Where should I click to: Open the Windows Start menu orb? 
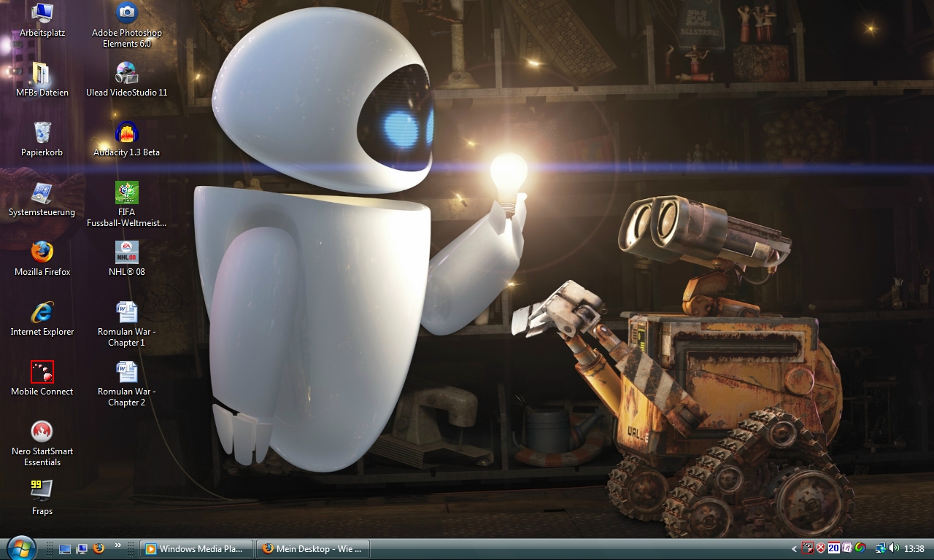click(20, 548)
